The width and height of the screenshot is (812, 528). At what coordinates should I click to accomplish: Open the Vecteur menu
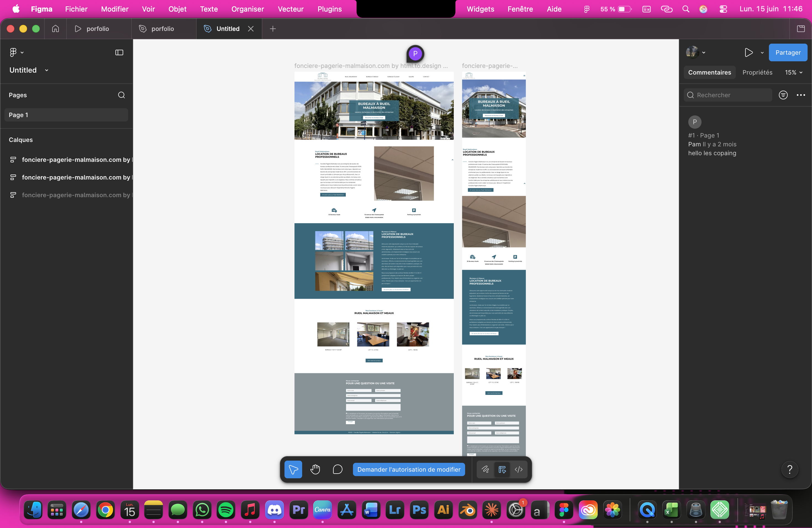pos(291,9)
